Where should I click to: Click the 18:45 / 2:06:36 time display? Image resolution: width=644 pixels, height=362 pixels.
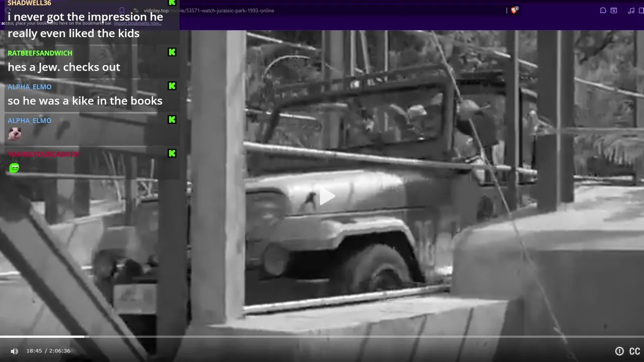[x=48, y=351]
